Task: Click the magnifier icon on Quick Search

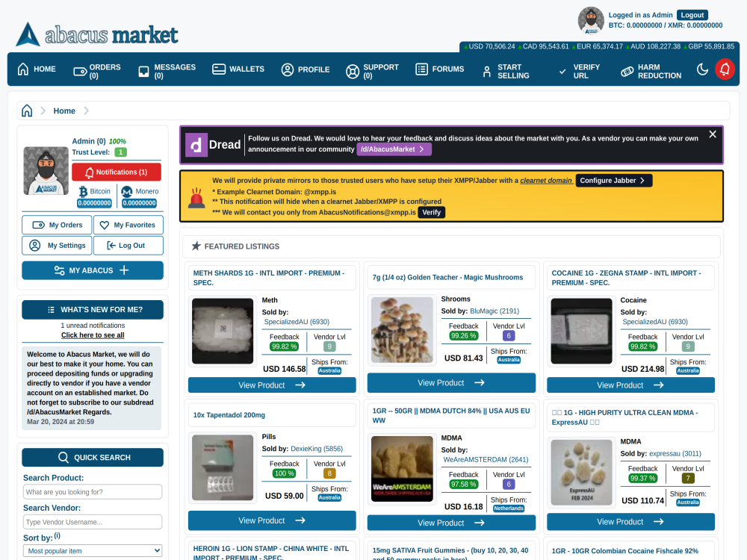Action: click(x=63, y=458)
